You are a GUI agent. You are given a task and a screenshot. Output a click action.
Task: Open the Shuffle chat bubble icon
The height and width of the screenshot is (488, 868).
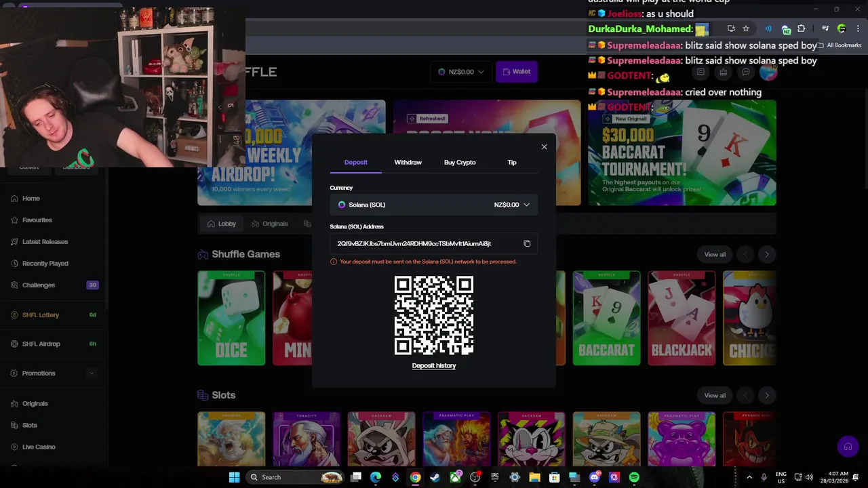pyautogui.click(x=745, y=72)
